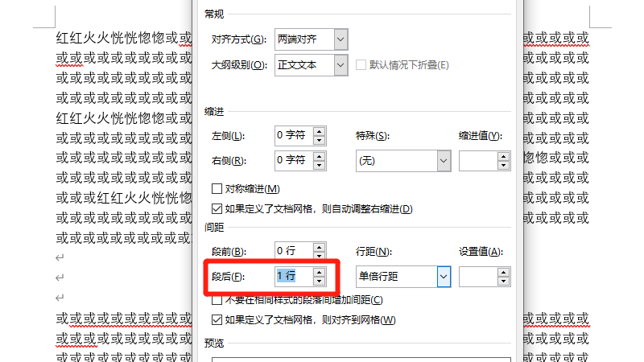This screenshot has width=644, height=362.
Task: Uncheck auto-adjust right indent for document grid
Action: point(217,209)
